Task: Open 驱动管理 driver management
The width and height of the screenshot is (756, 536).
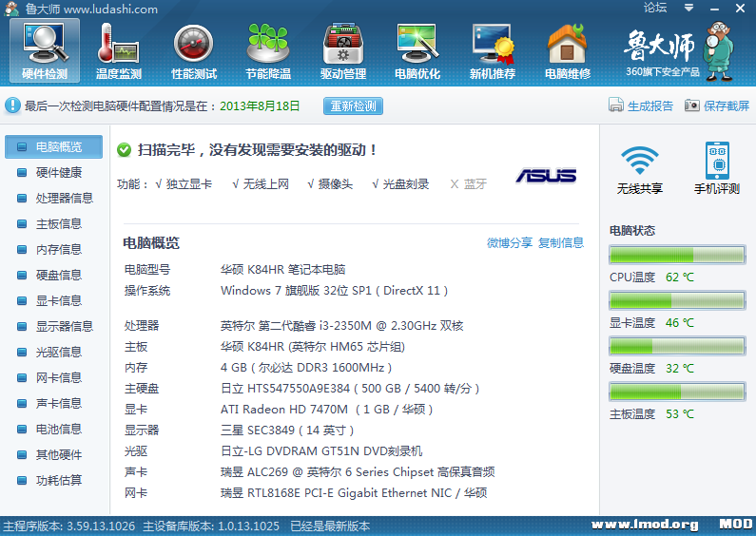Action: click(x=343, y=50)
